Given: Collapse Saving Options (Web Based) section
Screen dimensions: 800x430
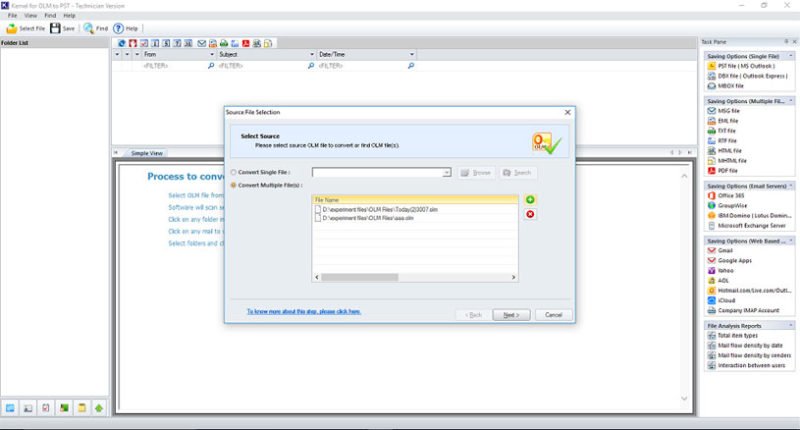Looking at the screenshot, I should click(791, 241).
